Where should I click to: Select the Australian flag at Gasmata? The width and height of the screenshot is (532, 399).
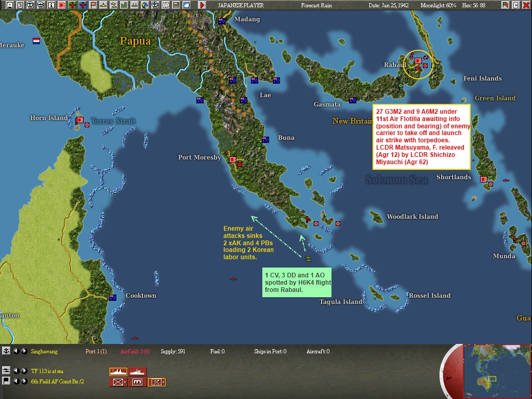pos(353,100)
